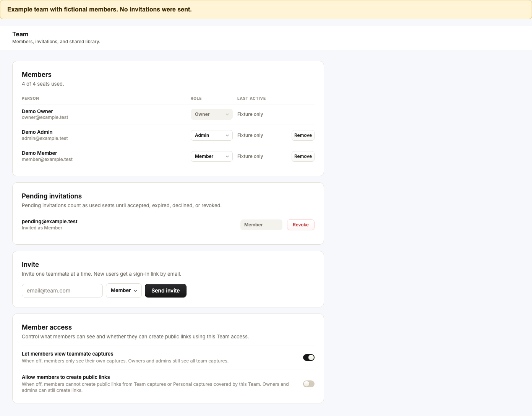This screenshot has height=416, width=532.
Task: Open the Owner role dropdown
Action: tap(211, 114)
